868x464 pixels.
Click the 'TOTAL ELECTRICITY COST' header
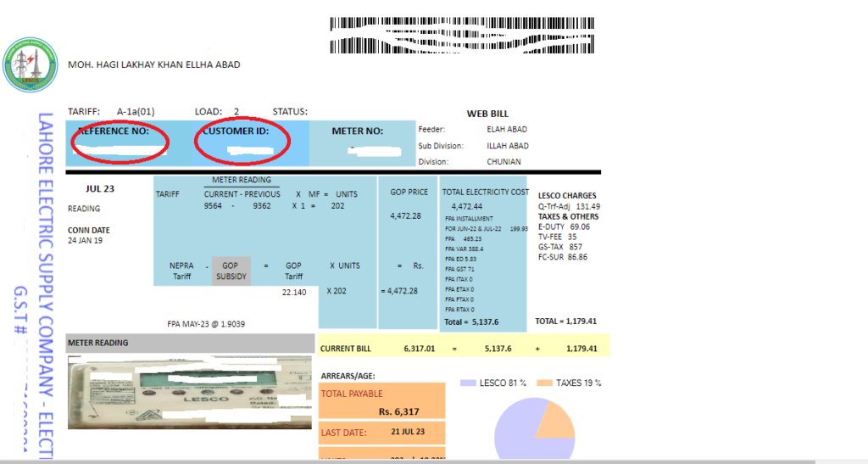click(486, 193)
